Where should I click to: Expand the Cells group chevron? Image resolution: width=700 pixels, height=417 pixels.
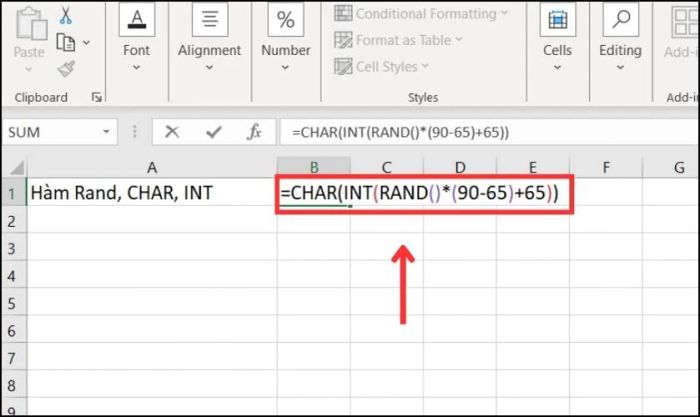(x=557, y=68)
